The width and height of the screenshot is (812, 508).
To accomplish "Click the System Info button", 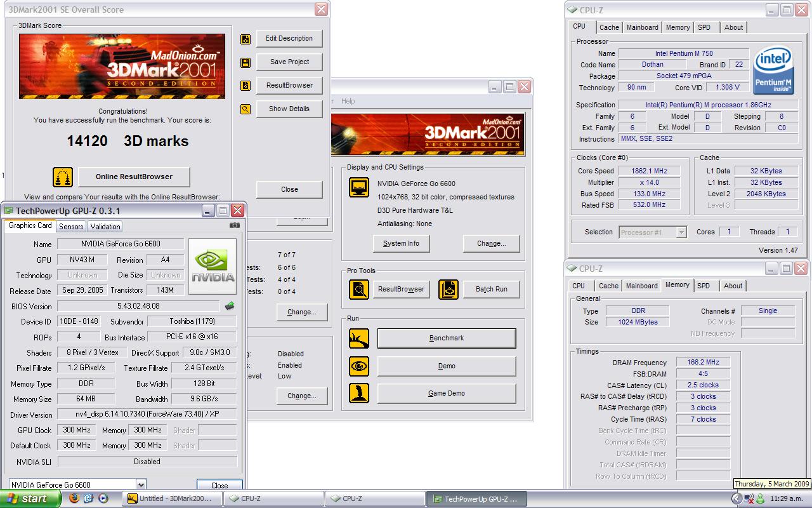I will 402,244.
